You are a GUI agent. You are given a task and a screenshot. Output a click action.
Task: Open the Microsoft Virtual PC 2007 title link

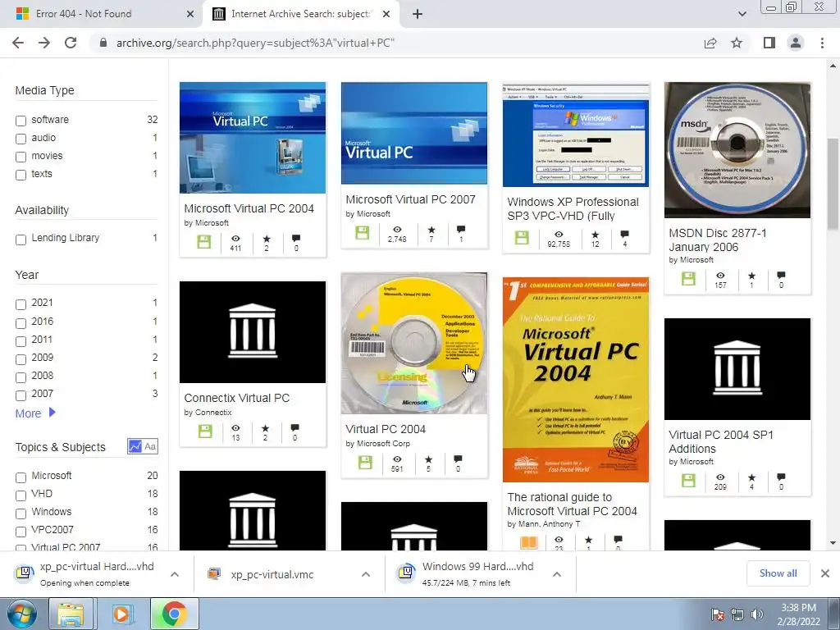point(410,199)
